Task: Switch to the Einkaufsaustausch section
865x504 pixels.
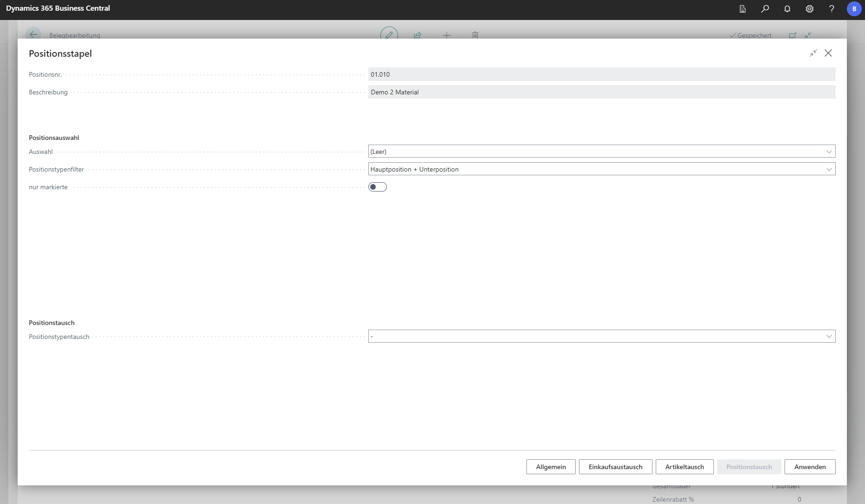Action: click(615, 467)
